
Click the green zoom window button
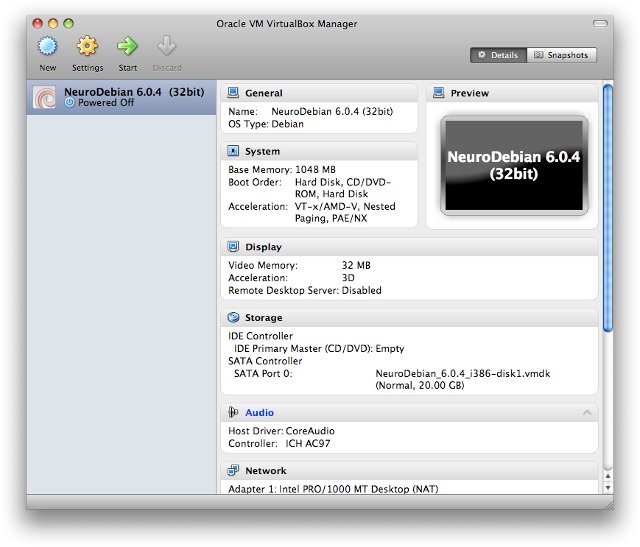pos(69,24)
